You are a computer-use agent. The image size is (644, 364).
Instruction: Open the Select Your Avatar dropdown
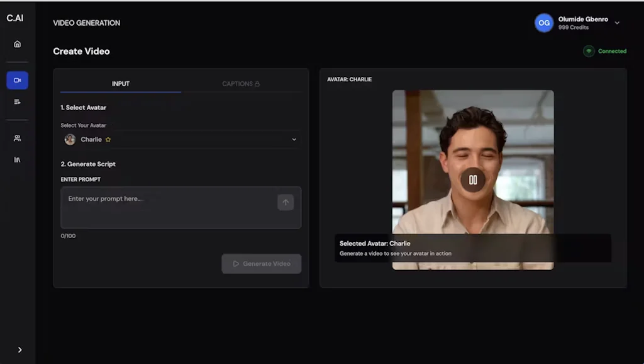point(180,139)
